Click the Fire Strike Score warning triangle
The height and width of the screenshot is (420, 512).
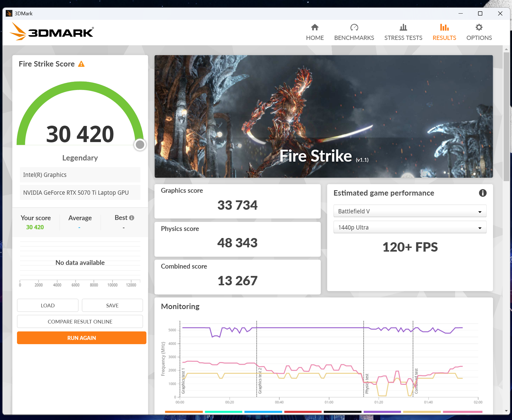click(x=81, y=64)
